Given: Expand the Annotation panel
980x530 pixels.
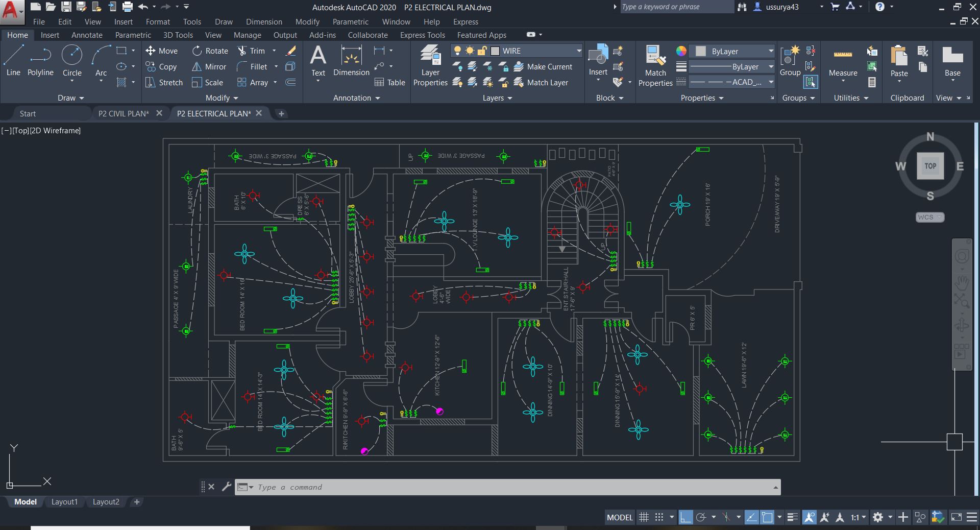Looking at the screenshot, I should coord(356,98).
